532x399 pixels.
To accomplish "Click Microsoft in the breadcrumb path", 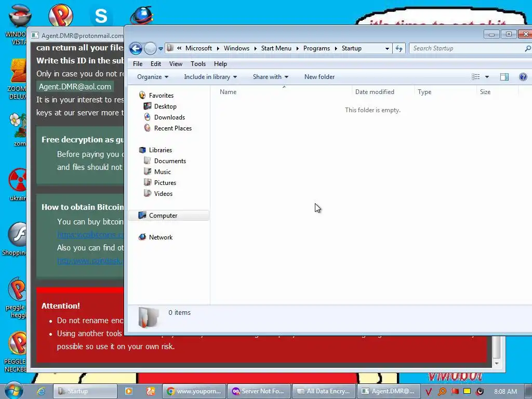I will tap(198, 48).
